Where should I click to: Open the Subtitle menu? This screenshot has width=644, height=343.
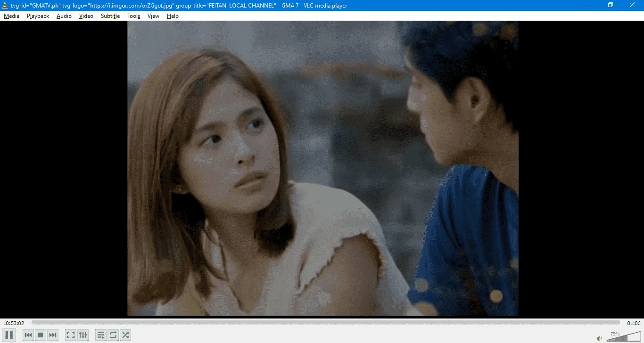[110, 16]
